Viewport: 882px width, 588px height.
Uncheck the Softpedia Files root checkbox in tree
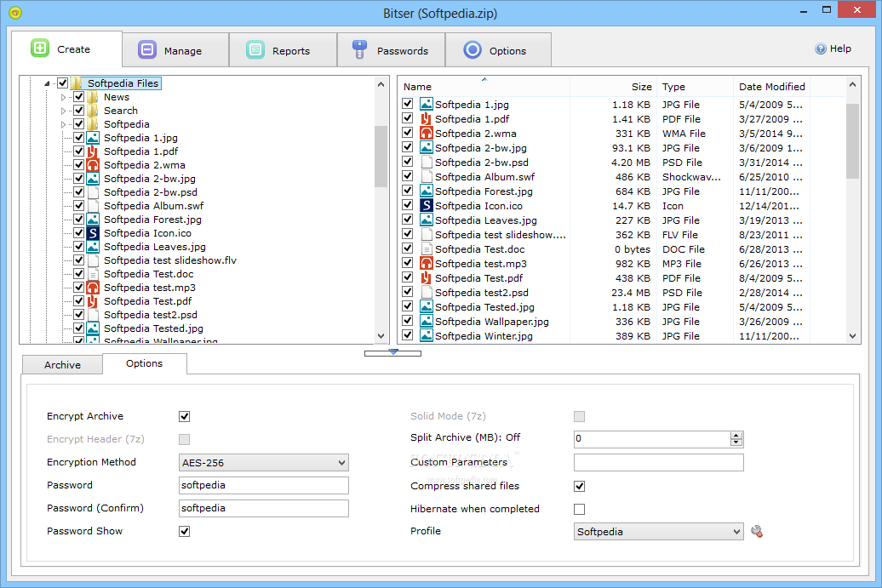[62, 83]
